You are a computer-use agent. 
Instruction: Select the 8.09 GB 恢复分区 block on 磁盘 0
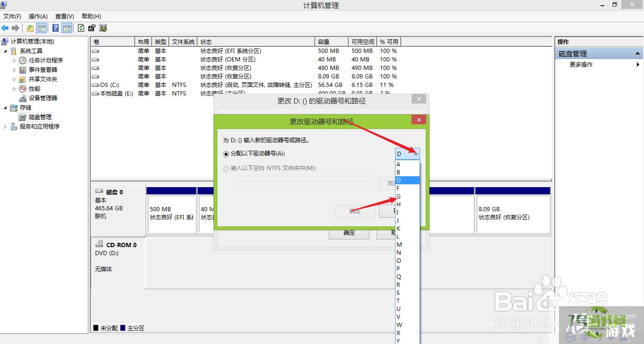tap(513, 214)
